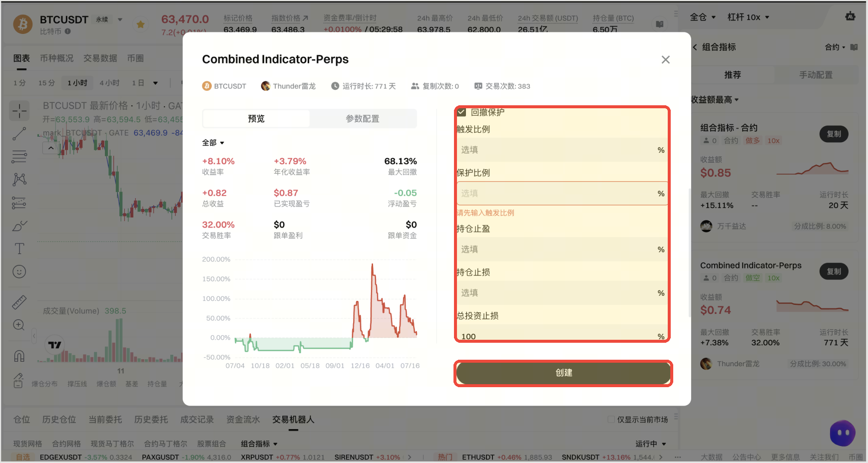
Task: Open the 杠杆 10x leverage dropdown
Action: click(748, 17)
